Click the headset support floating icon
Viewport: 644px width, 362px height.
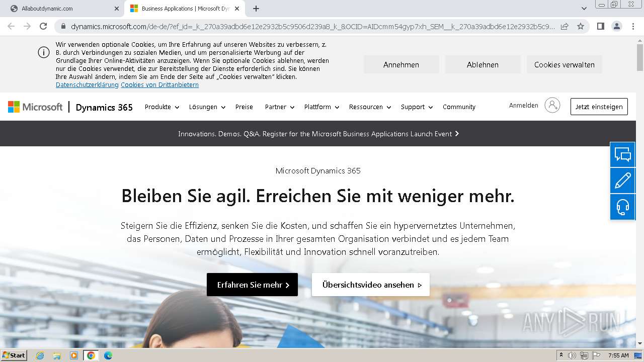click(622, 207)
